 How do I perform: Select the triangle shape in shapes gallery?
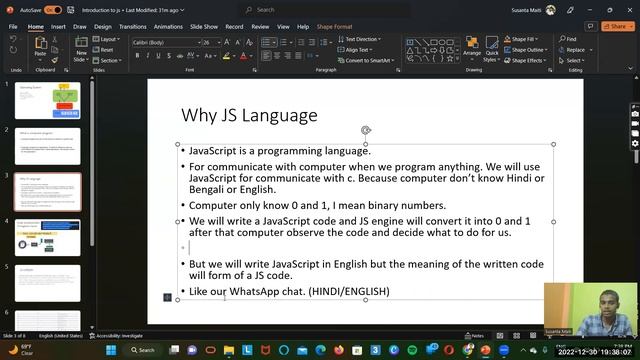tap(410, 51)
